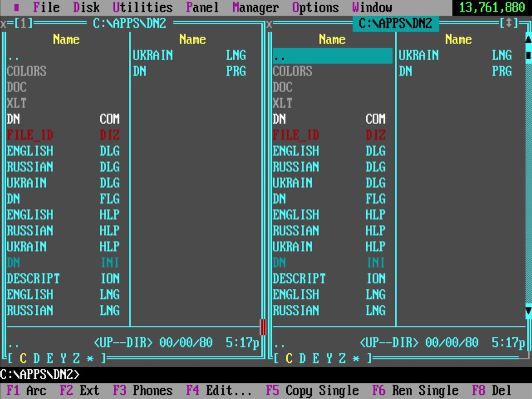The image size is (532, 399).
Task: Switch the right panel to drive E
Action: coord(316,358)
